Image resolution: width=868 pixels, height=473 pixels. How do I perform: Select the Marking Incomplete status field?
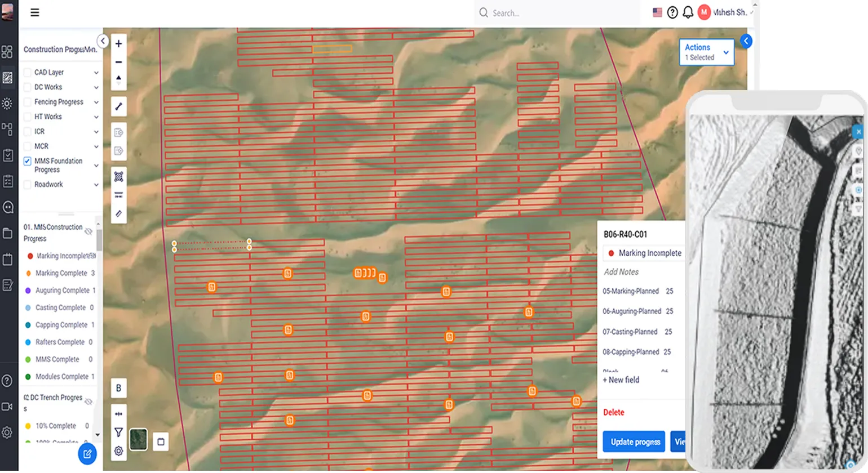[644, 253]
